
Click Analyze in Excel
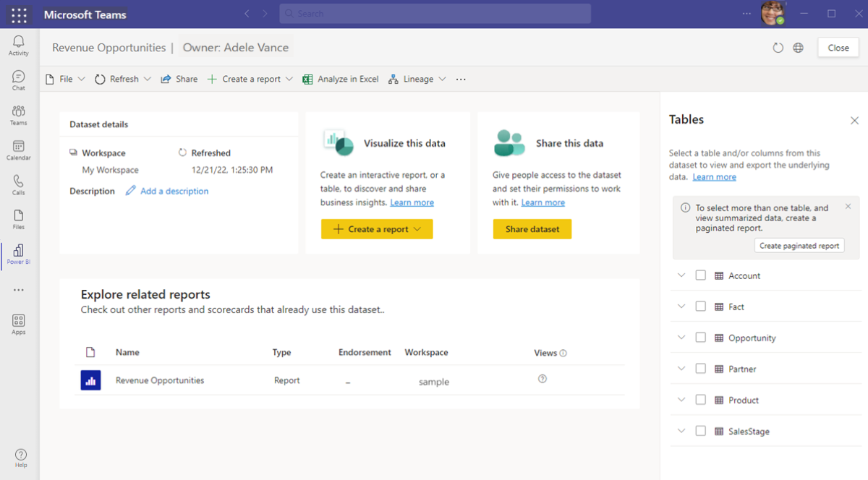click(341, 80)
